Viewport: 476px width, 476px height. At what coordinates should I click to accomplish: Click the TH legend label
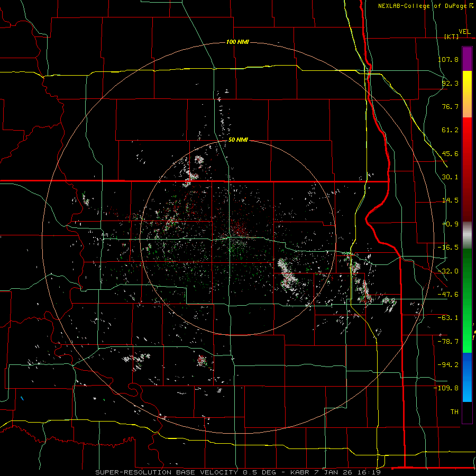(x=454, y=412)
